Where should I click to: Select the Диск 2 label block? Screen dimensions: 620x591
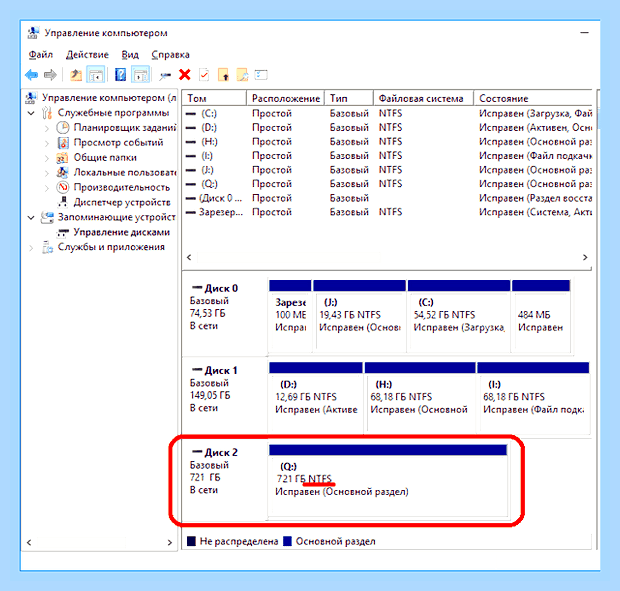(225, 480)
